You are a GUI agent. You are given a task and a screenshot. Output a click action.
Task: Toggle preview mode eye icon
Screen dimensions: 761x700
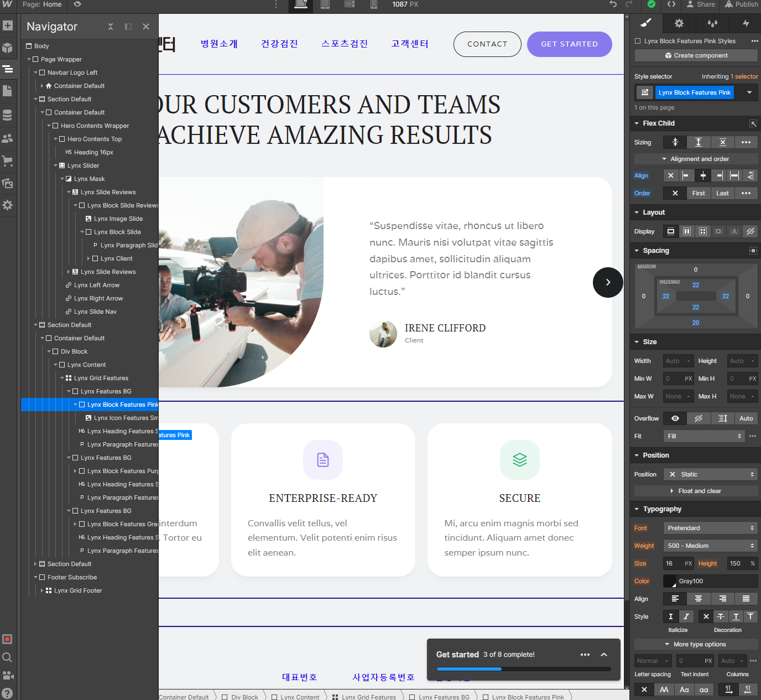click(x=77, y=4)
